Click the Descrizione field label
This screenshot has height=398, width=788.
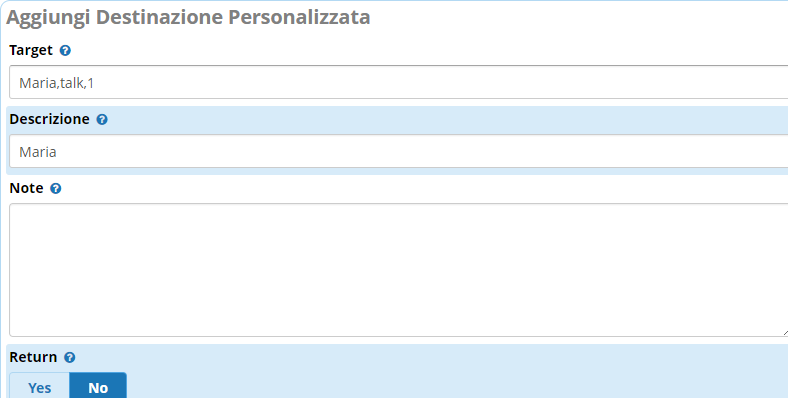49,119
